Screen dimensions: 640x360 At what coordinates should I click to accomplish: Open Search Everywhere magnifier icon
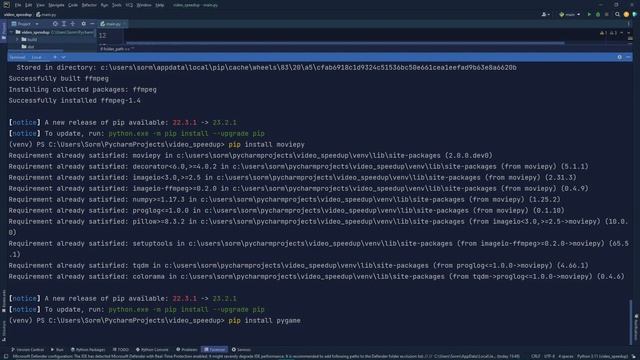tap(618, 15)
